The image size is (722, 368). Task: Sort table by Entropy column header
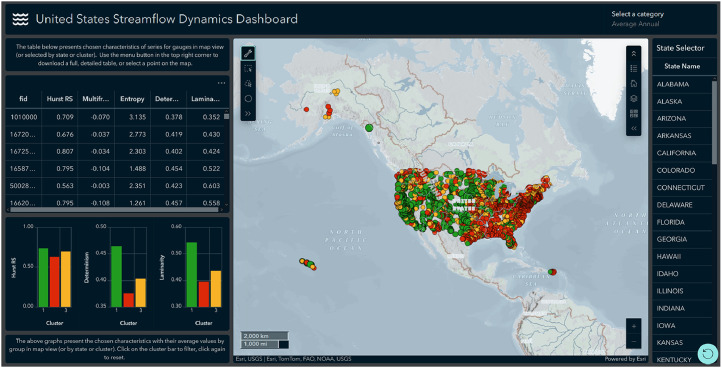(x=132, y=99)
